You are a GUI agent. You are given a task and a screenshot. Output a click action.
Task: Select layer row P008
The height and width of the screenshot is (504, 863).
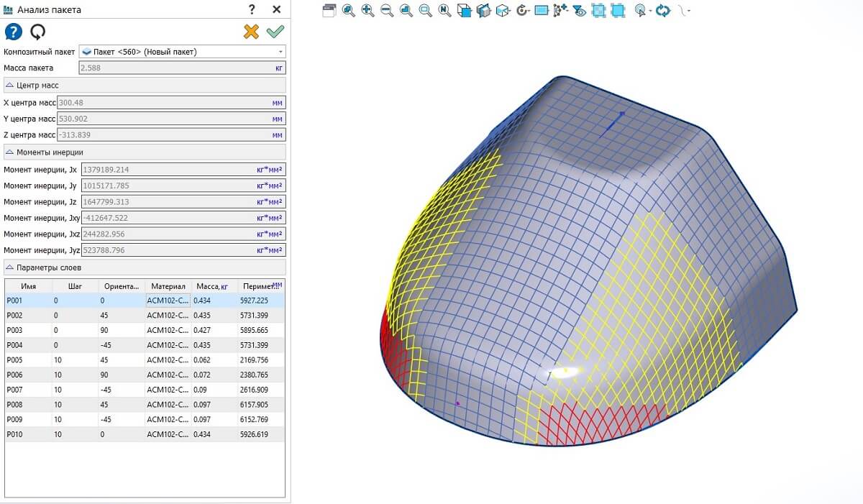145,404
